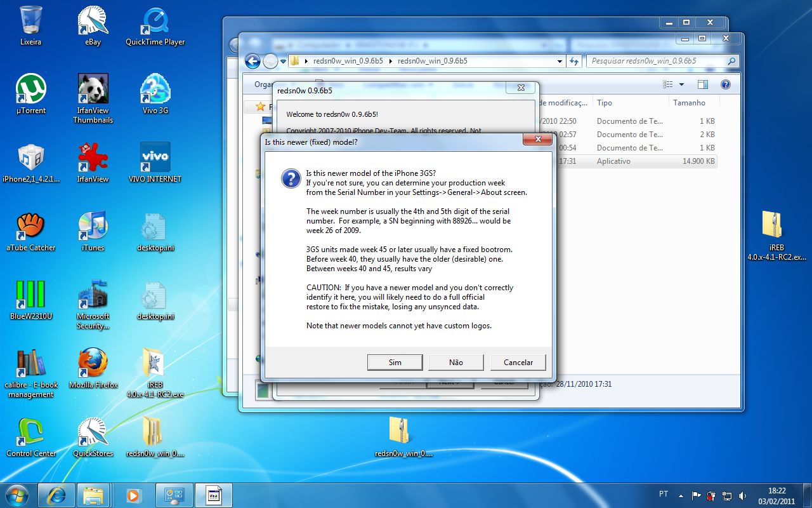Screen dimensions: 812x508
Task: Refresh the Explorer folder view
Action: pyautogui.click(x=574, y=62)
